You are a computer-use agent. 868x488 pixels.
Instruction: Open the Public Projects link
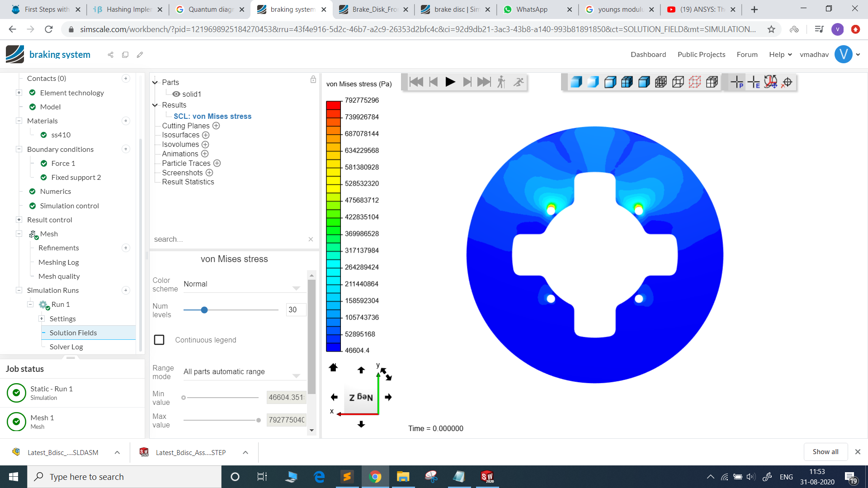(x=701, y=54)
